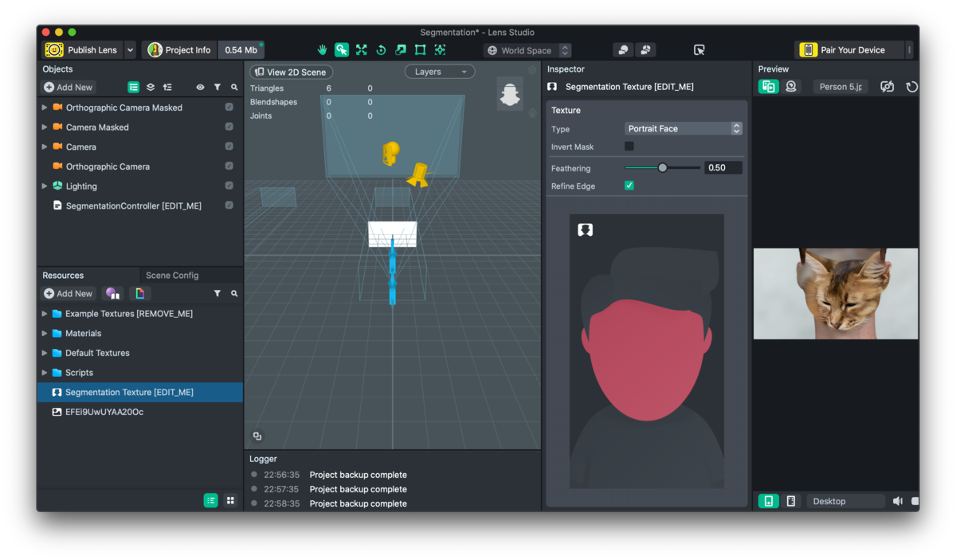Click the Feathering value field 0.50
The width and height of the screenshot is (956, 560).
coord(723,167)
